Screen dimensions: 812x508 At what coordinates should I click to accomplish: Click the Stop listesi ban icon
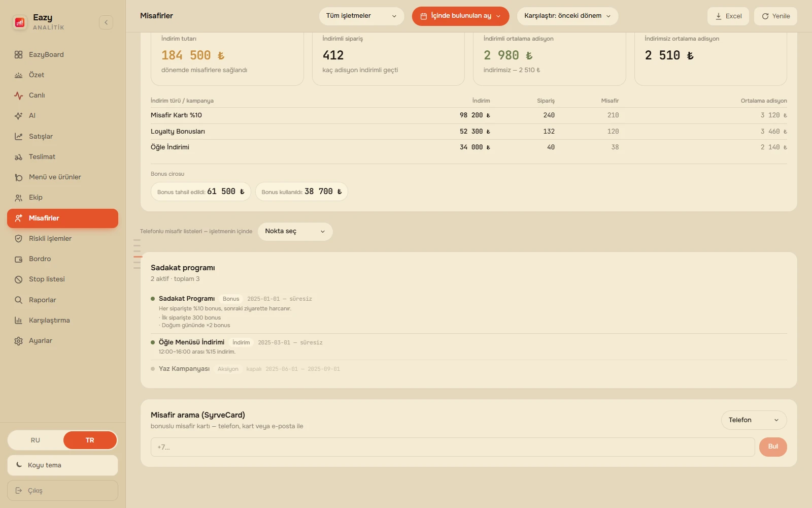(19, 279)
